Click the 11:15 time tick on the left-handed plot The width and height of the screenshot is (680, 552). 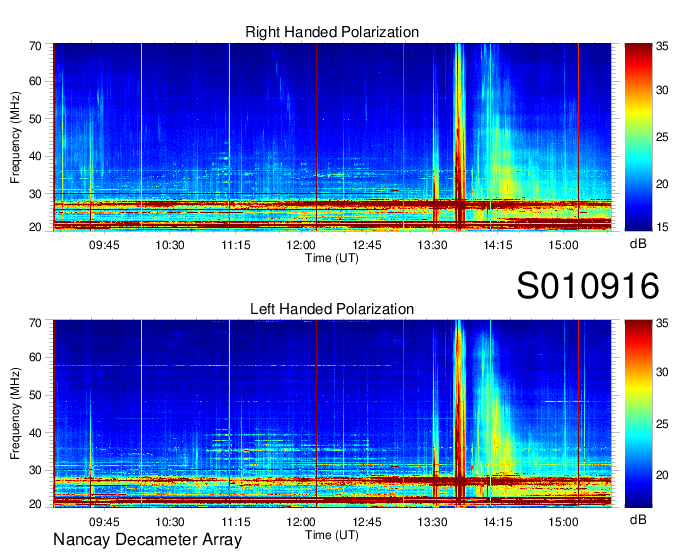pyautogui.click(x=236, y=522)
